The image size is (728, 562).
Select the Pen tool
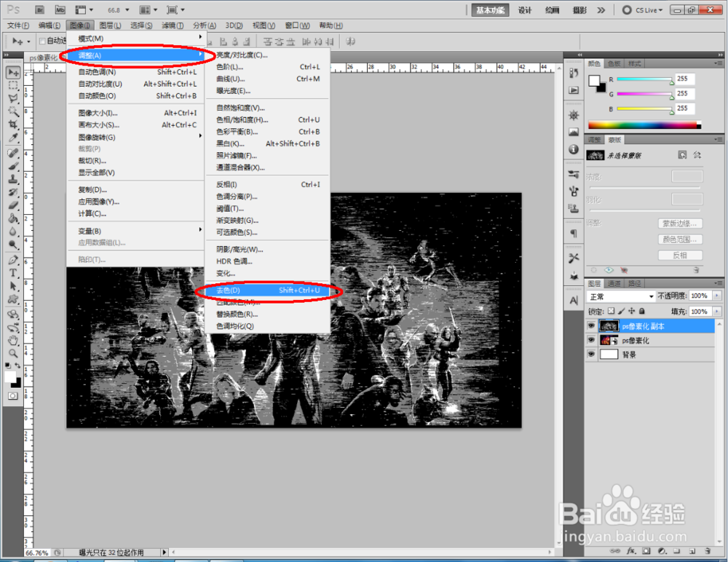coord(13,260)
